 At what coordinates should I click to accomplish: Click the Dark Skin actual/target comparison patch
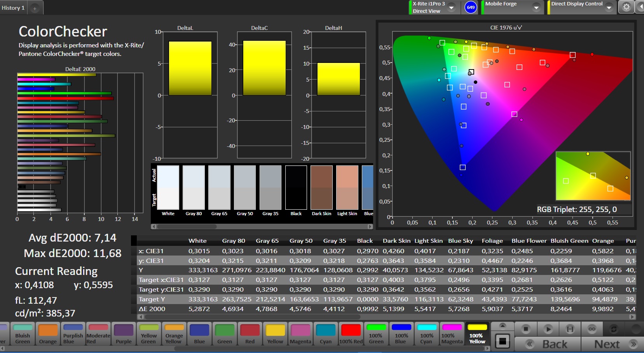point(321,188)
